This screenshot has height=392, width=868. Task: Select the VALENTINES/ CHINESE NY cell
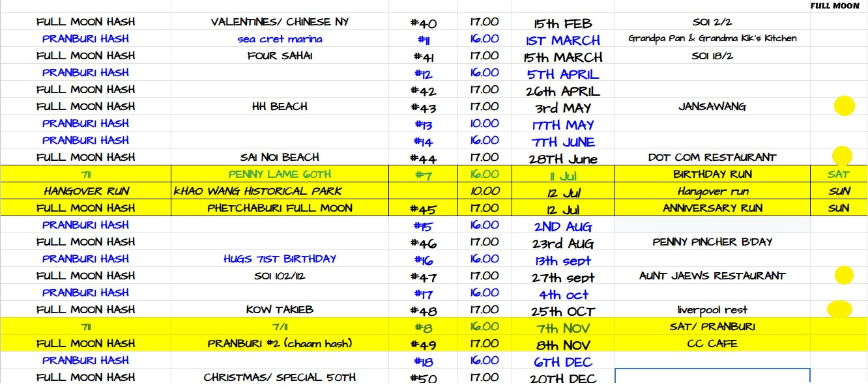280,22
